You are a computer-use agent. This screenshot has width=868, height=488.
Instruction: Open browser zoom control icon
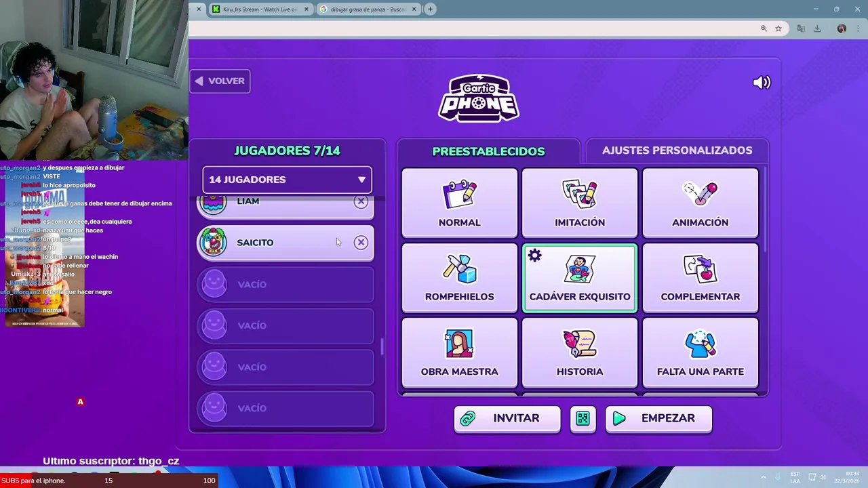[x=764, y=28]
